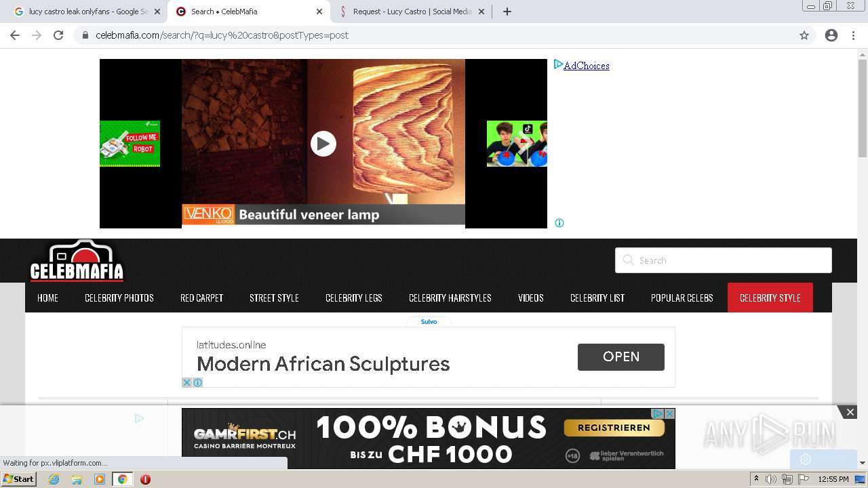
Task: Click the Sulvo label above the ad
Action: click(429, 321)
